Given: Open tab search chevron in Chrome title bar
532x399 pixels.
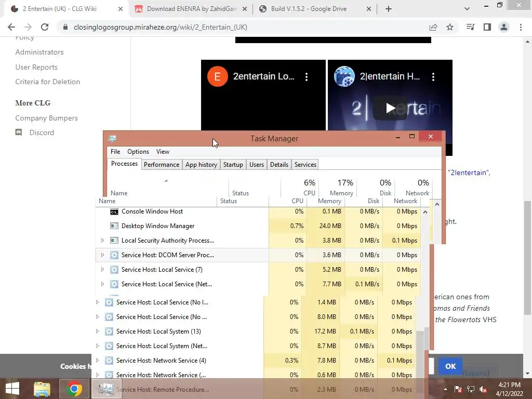Looking at the screenshot, I should point(467,9).
